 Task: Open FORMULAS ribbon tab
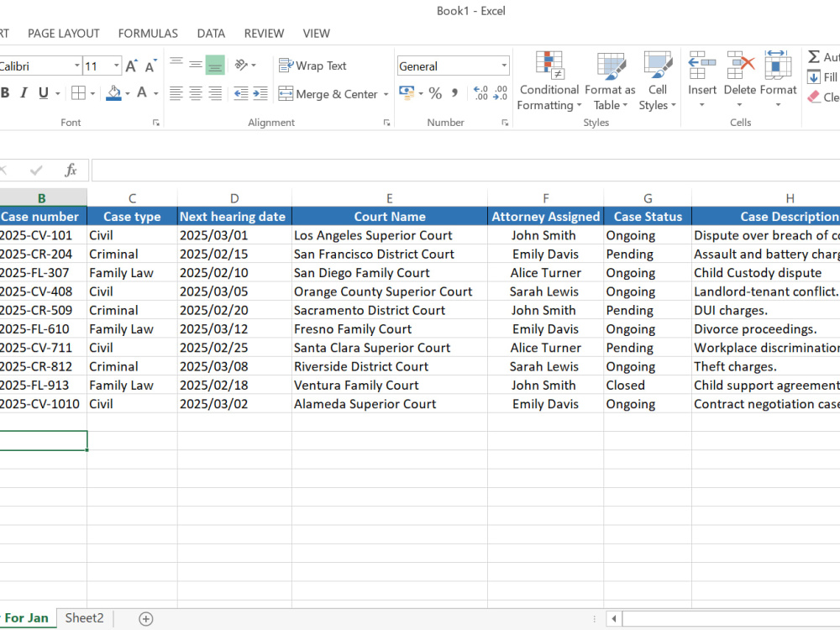coord(148,34)
